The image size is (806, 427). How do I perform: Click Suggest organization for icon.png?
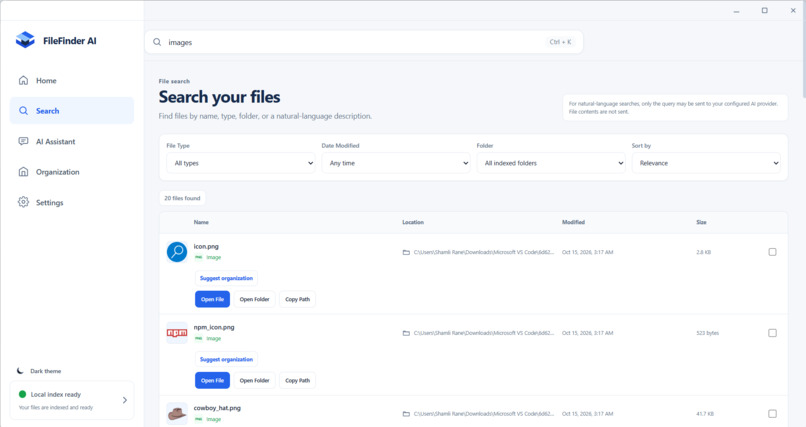click(226, 278)
